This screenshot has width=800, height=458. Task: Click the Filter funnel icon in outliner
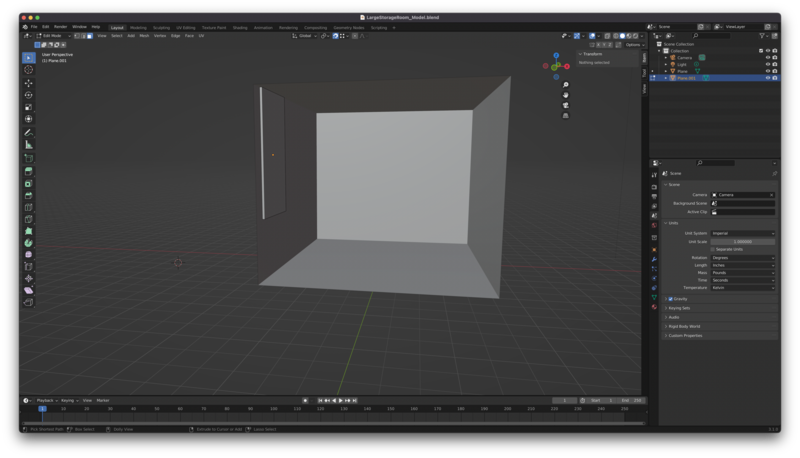point(762,36)
